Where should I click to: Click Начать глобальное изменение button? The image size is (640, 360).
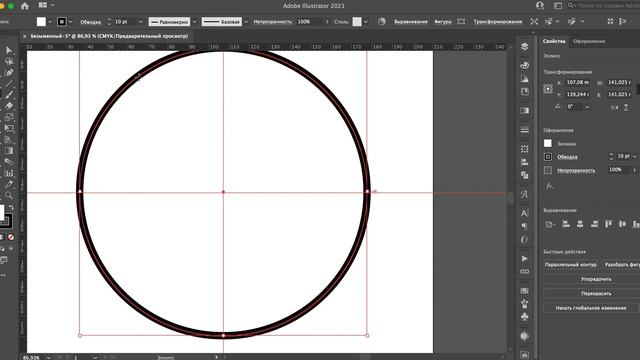tap(591, 308)
